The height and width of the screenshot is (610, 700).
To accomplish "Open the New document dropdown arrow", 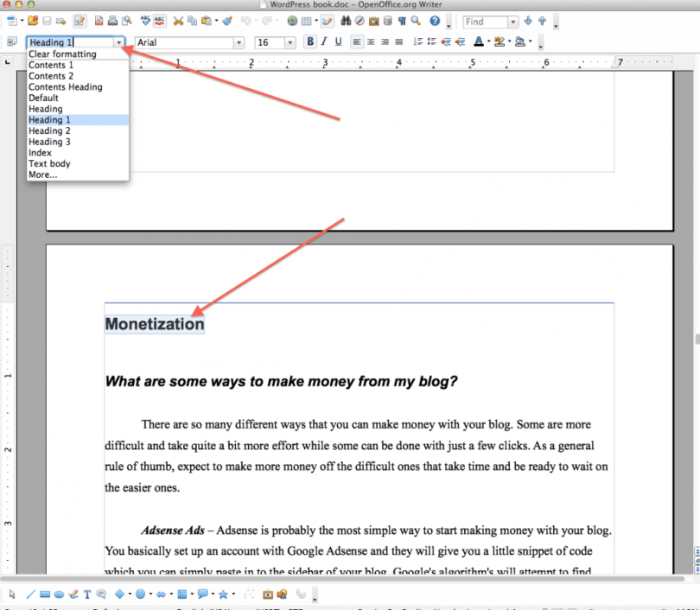I will [x=22, y=21].
